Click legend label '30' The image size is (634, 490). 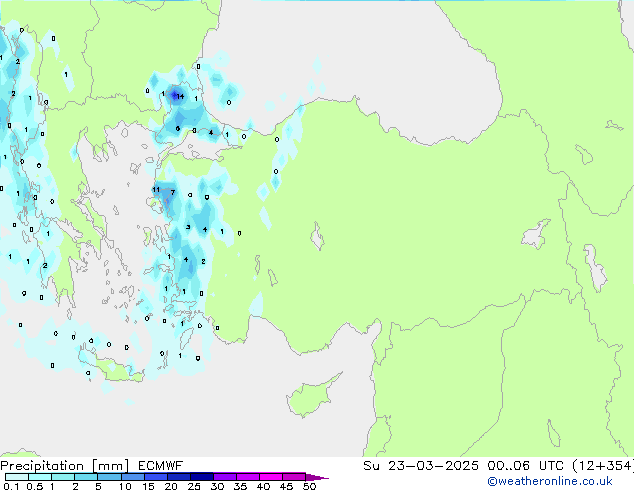pos(217,486)
